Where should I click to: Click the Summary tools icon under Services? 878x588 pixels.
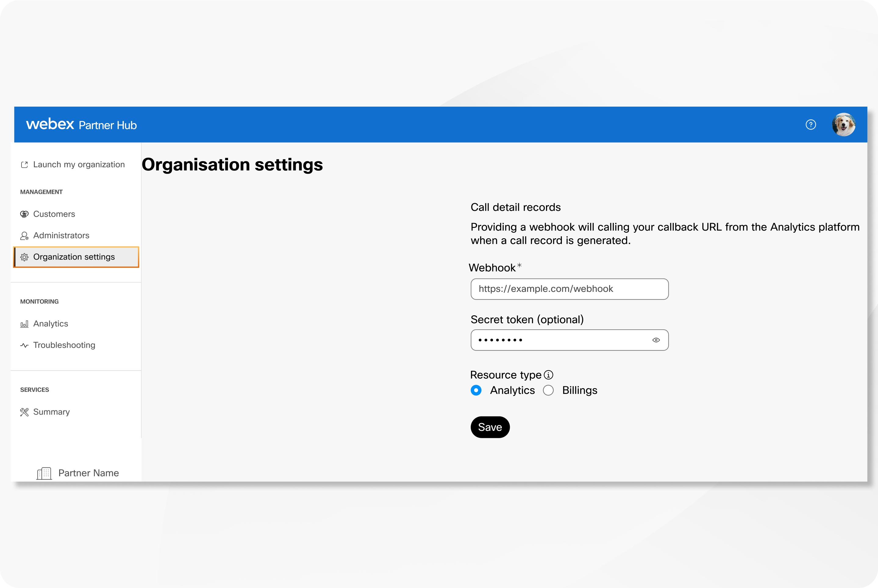point(24,412)
